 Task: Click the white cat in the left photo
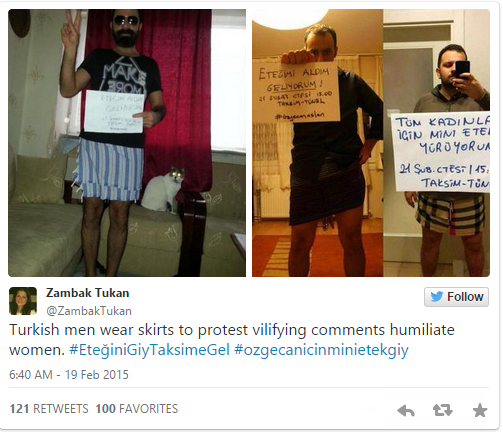[162, 189]
